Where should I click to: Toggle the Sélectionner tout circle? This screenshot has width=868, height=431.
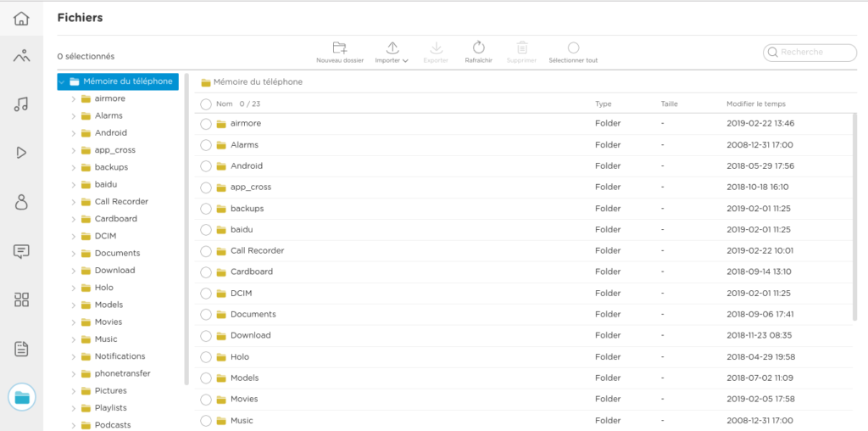click(x=574, y=48)
